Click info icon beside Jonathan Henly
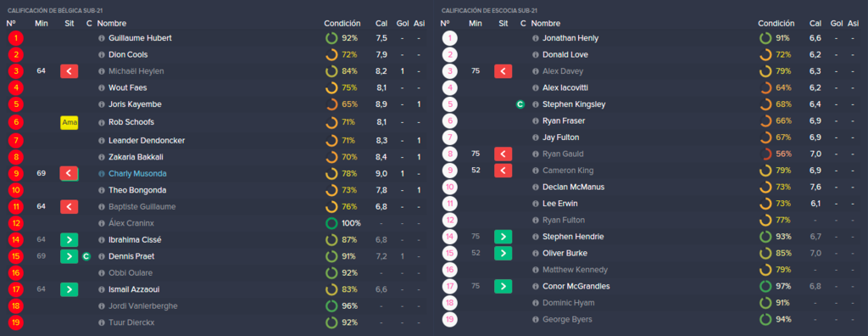 point(536,38)
